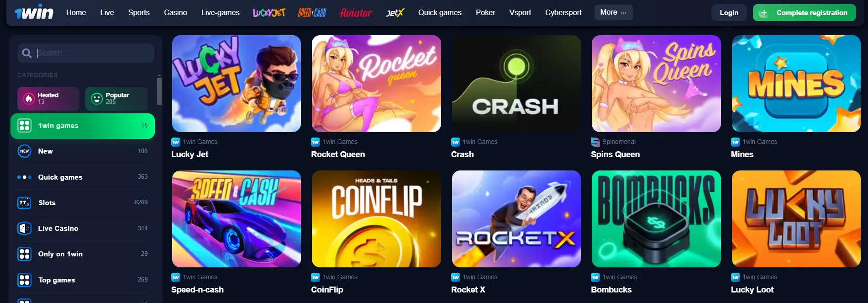
Task: Open the CoinFlip game thumbnail
Action: pos(376,219)
